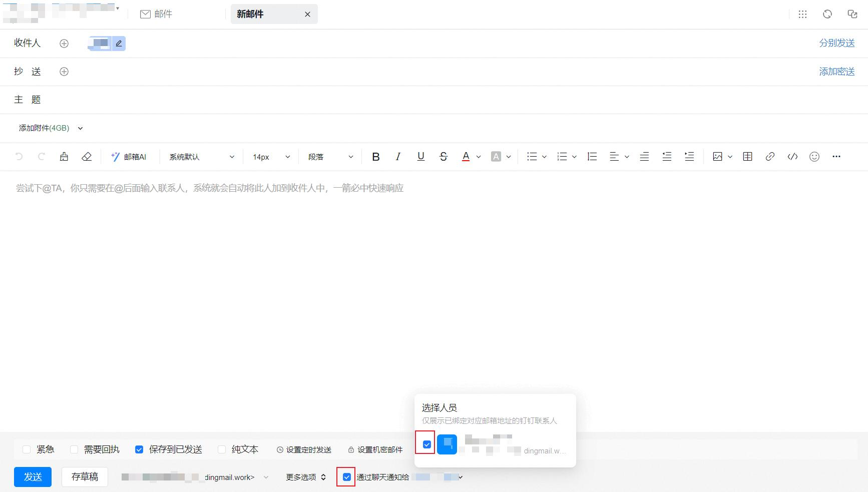Open 更多选项 menu
Viewport: 868px width, 492px height.
coord(306,477)
